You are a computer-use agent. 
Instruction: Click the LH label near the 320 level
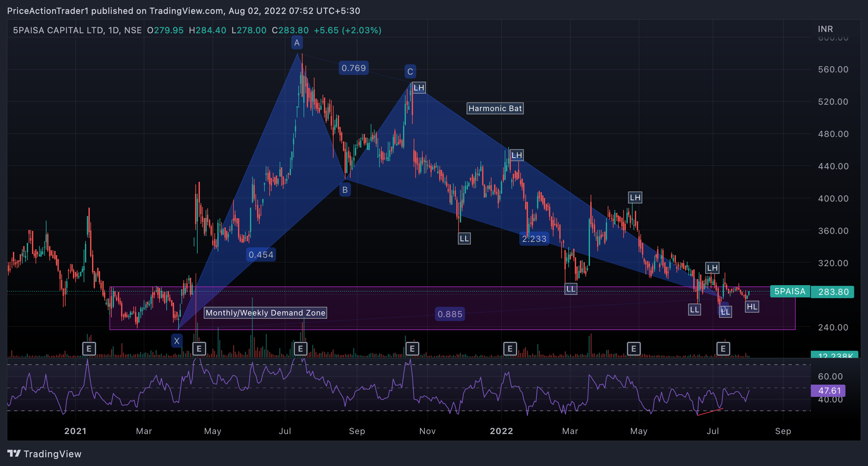(x=712, y=268)
